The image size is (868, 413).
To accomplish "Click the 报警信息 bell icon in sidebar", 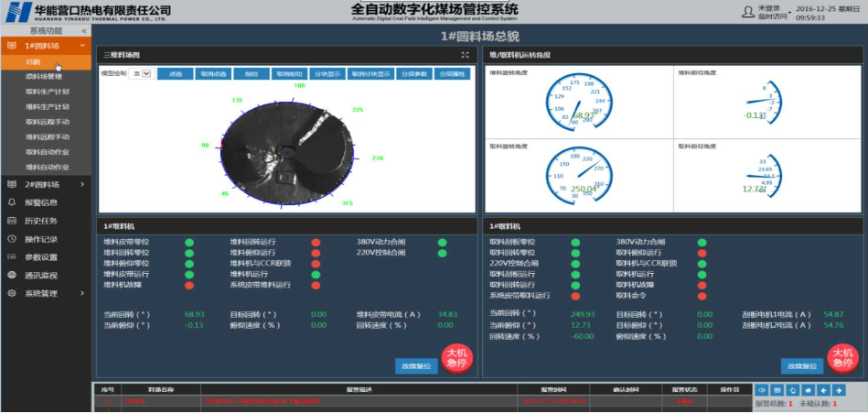I will pos(11,202).
